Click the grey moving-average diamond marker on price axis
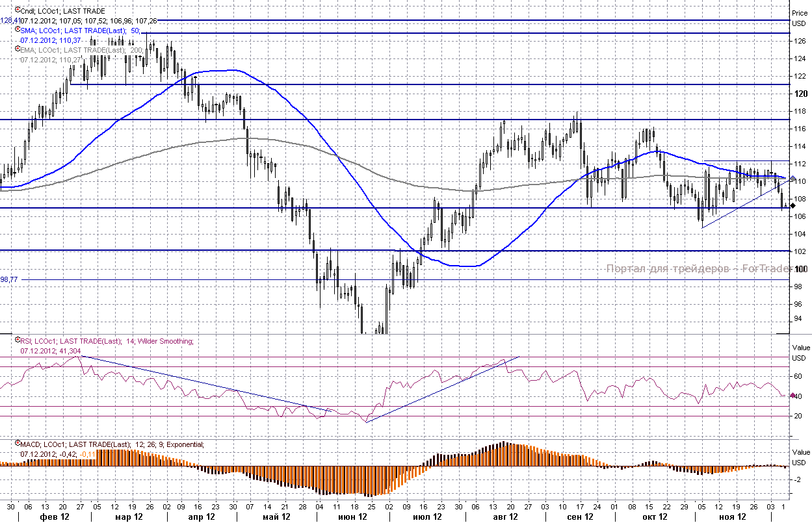Viewport: 812px width, 523px height. pyautogui.click(x=792, y=179)
